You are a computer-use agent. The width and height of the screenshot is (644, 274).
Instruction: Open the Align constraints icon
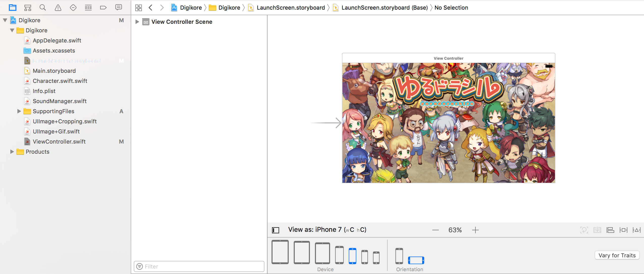pos(610,230)
